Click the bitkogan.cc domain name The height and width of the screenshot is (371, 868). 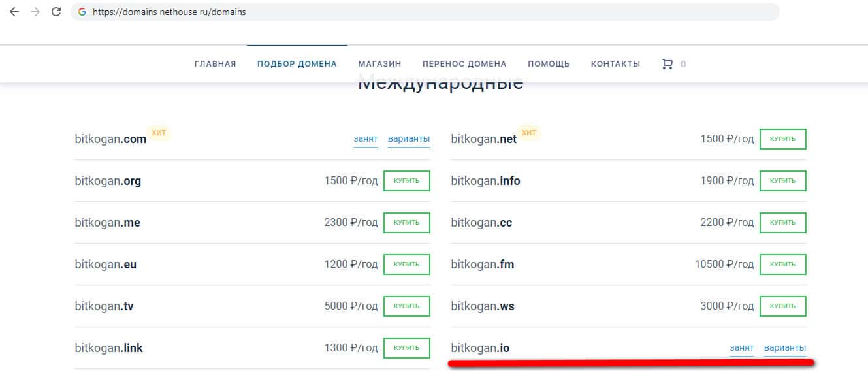click(x=481, y=223)
